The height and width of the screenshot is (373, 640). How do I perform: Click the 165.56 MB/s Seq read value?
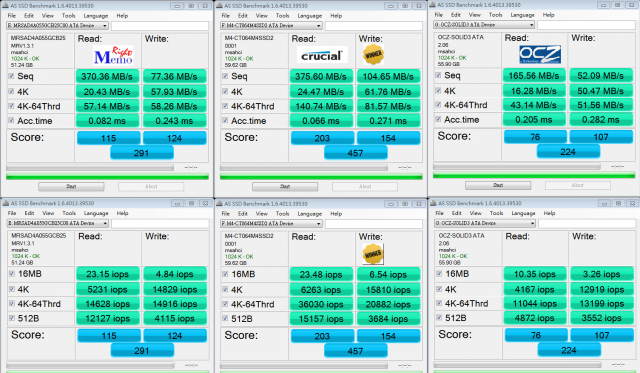(x=534, y=75)
